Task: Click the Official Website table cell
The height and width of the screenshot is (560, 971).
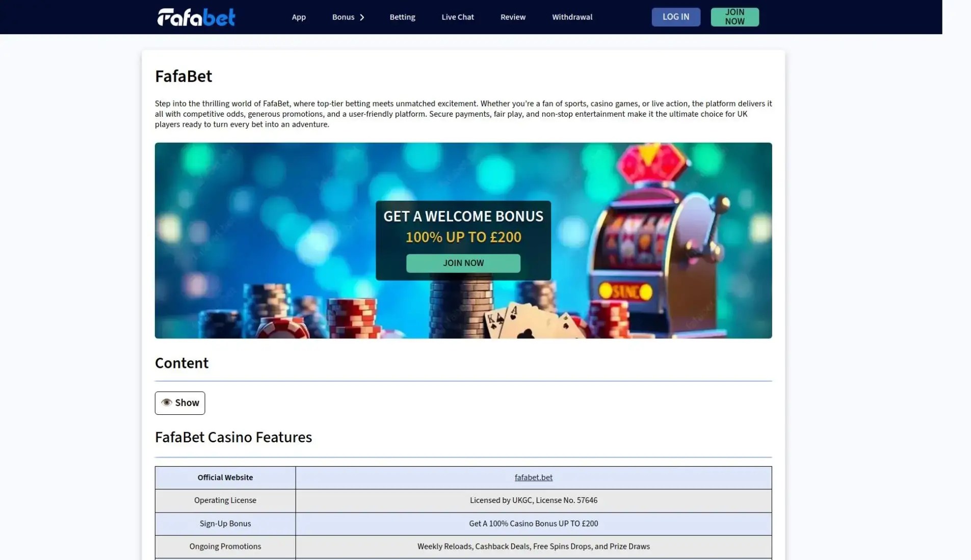Action: [x=225, y=477]
